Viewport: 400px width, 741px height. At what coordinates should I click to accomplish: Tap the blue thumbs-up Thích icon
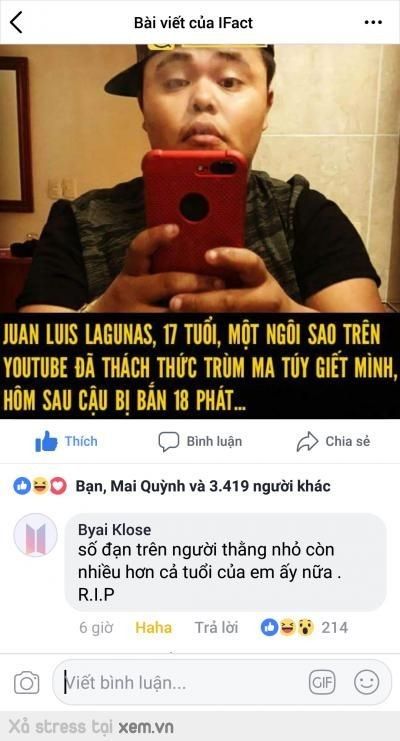click(46, 441)
